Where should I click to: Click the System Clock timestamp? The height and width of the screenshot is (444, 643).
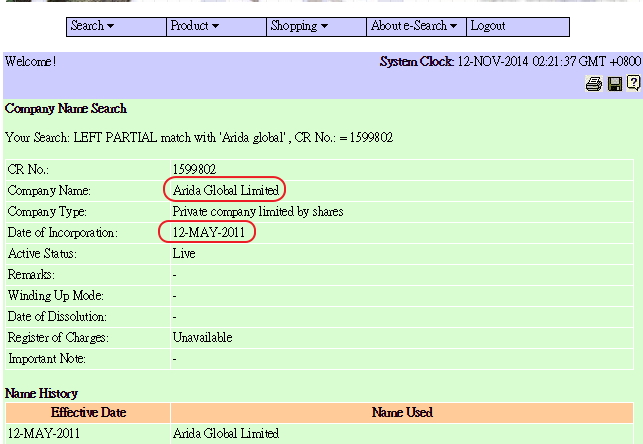547,62
